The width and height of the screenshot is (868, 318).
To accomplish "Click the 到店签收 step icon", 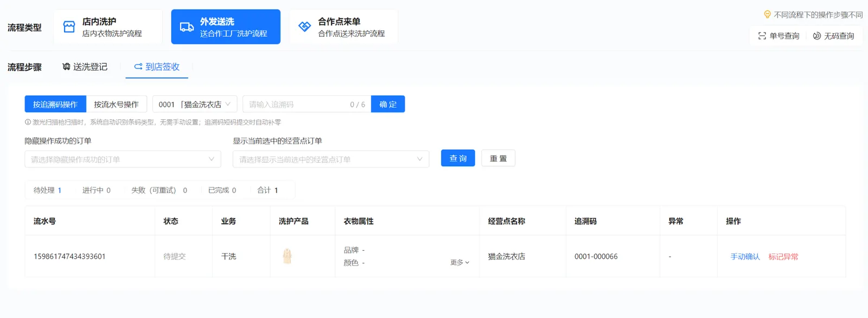I will click(138, 67).
